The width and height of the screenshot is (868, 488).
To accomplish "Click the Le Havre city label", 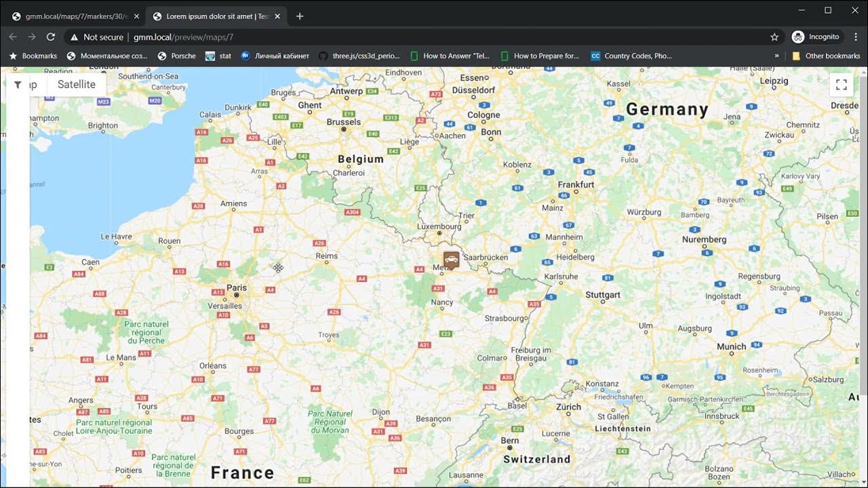I will (x=116, y=237).
